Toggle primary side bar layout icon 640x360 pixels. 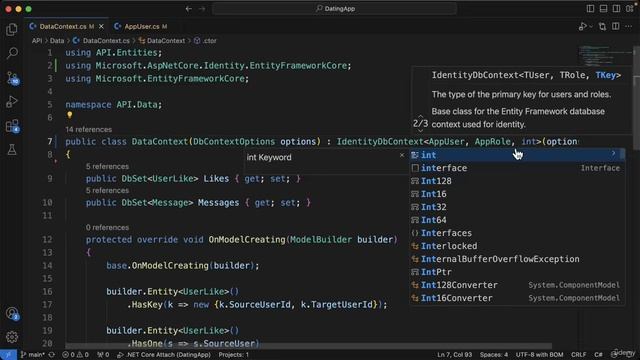pos(590,9)
